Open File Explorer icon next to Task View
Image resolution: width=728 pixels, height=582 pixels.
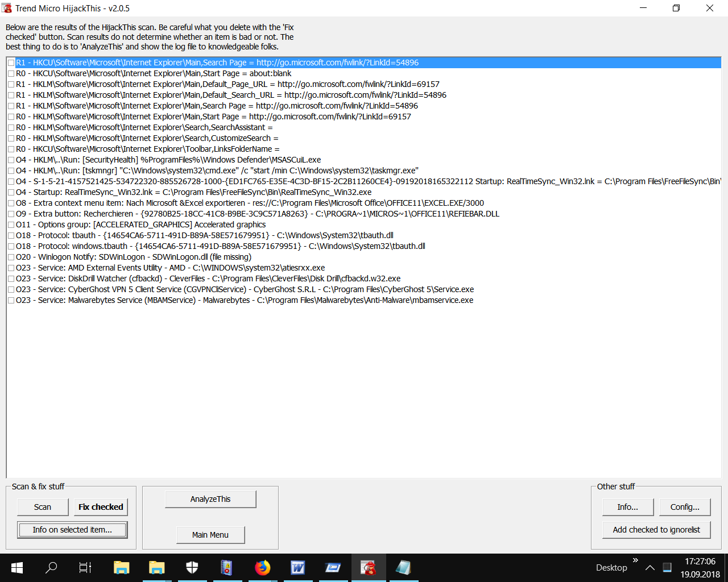coord(121,567)
